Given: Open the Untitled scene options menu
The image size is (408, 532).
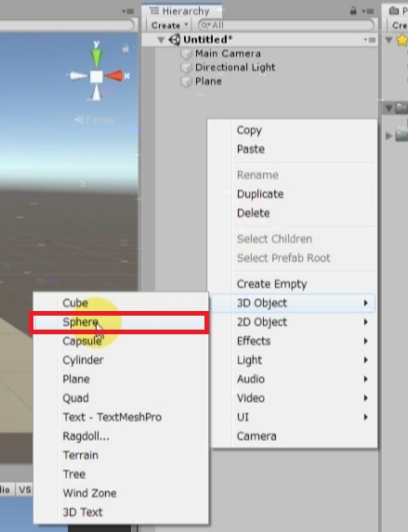Looking at the screenshot, I should tap(370, 40).
